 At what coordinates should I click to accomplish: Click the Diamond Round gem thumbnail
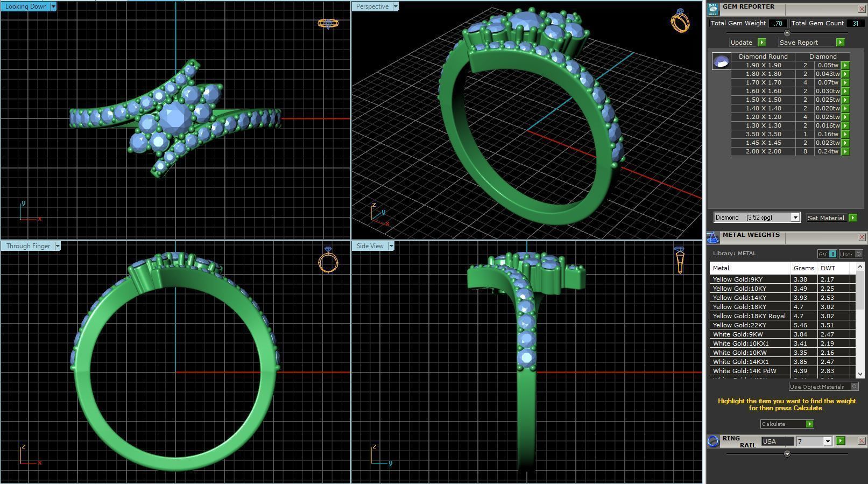721,61
